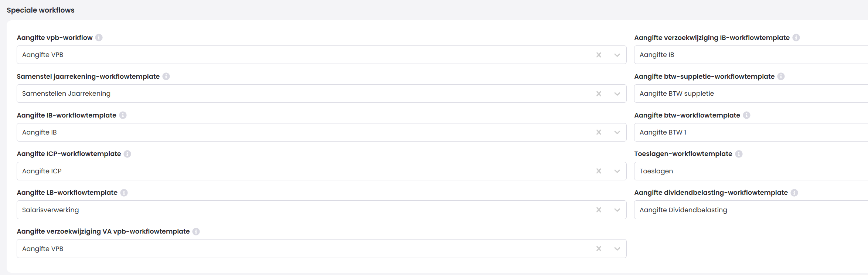Viewport: 868px width, 275px height.
Task: Clear the Samenstellen Jaarrekening selection
Action: tap(599, 94)
